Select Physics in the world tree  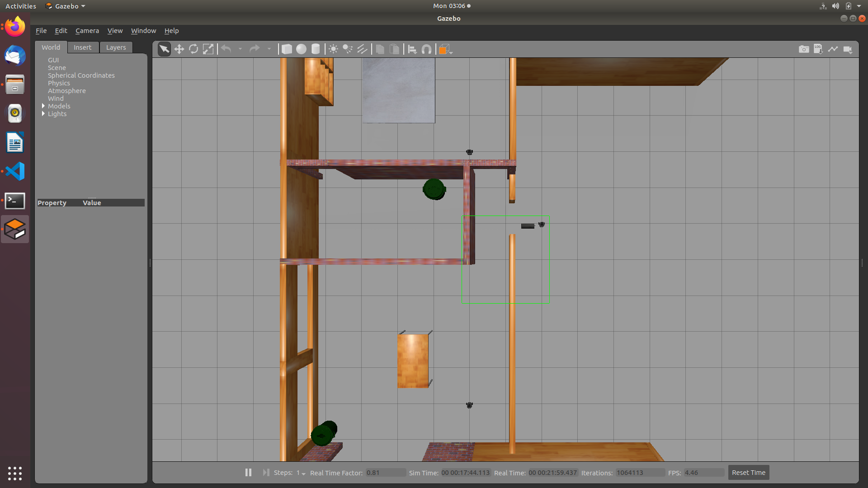[x=59, y=83]
